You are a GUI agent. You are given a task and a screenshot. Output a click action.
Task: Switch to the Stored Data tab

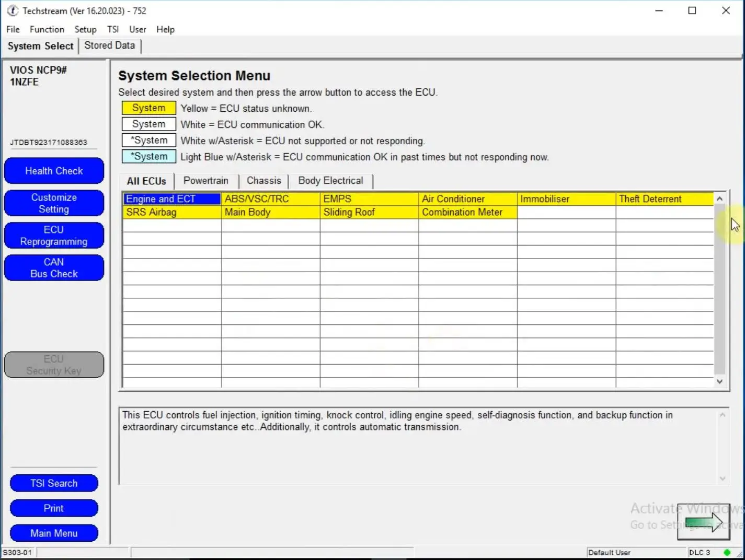(110, 45)
